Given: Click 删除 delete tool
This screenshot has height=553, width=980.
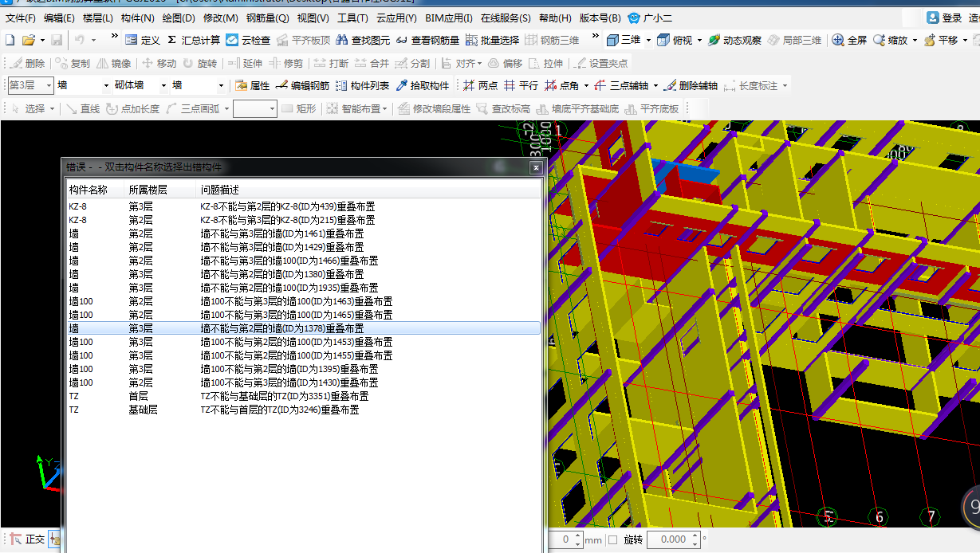Looking at the screenshot, I should coord(28,63).
